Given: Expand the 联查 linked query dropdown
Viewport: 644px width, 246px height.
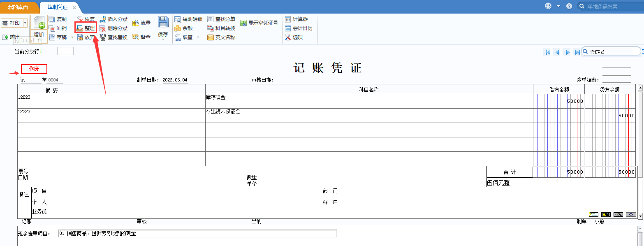Looking at the screenshot, I should point(198,37).
